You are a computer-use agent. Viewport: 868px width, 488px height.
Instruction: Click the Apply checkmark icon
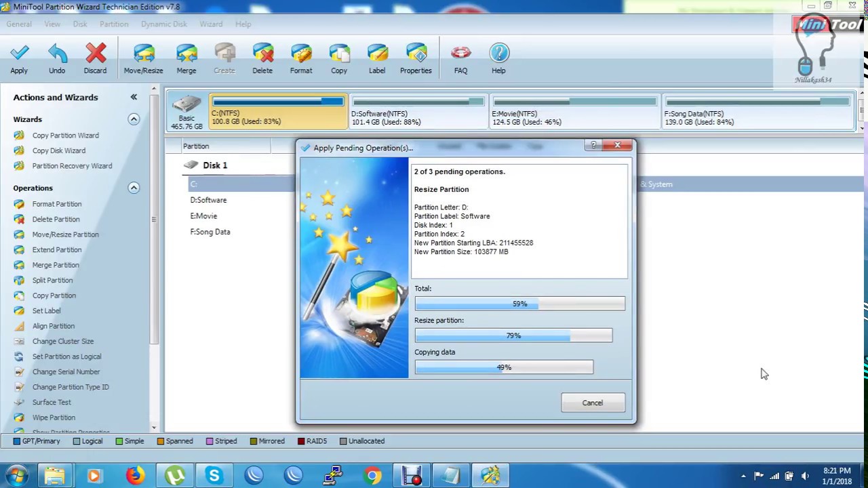pos(19,54)
